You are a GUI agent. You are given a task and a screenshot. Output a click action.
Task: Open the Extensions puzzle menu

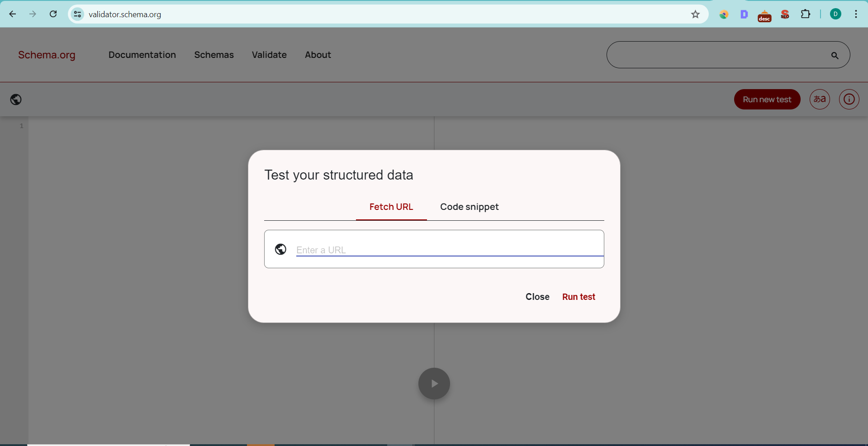pyautogui.click(x=806, y=14)
